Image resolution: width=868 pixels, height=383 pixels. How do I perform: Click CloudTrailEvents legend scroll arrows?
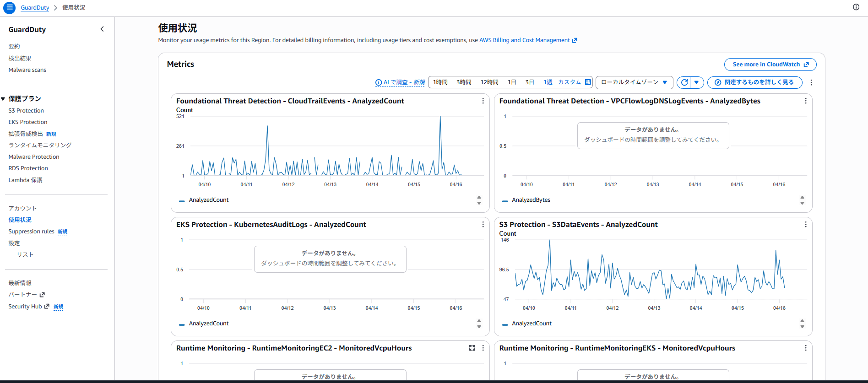[x=479, y=200]
